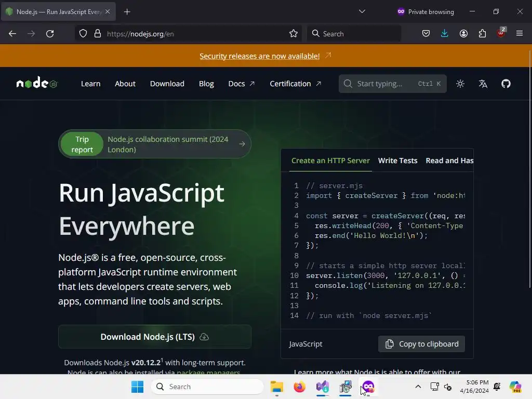
Task: Click the forward navigation arrow
Action: (31, 34)
